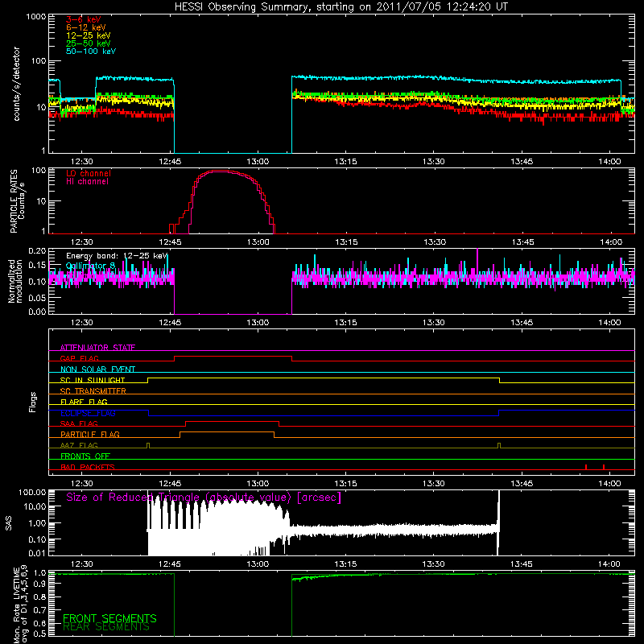Screen dimensions: 644x644
Task: Click the 0.7 tick on the livetime axis
Action: [40, 610]
